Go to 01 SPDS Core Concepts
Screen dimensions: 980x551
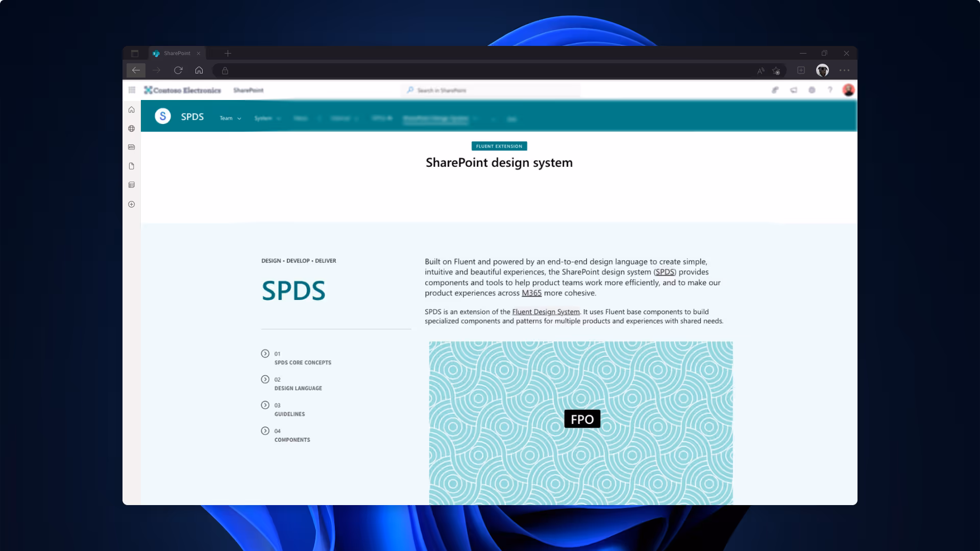coord(302,362)
